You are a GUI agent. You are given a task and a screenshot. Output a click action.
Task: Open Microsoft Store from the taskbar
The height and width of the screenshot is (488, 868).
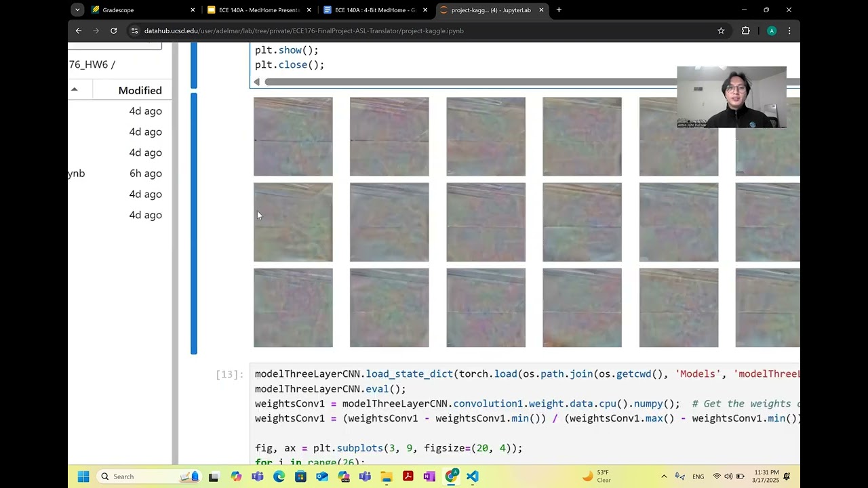[x=300, y=476]
